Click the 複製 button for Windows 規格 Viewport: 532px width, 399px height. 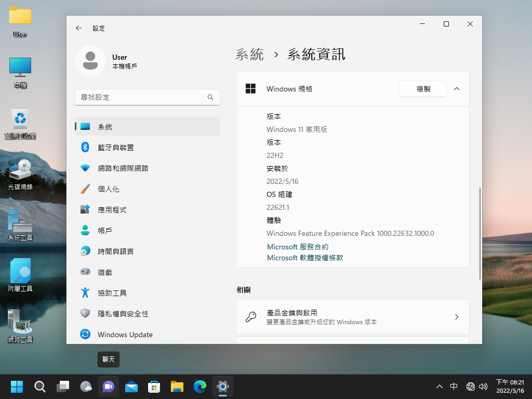pos(423,89)
